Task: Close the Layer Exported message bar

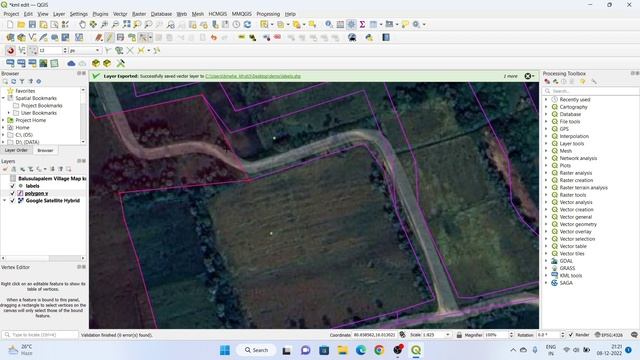Action: pos(528,76)
